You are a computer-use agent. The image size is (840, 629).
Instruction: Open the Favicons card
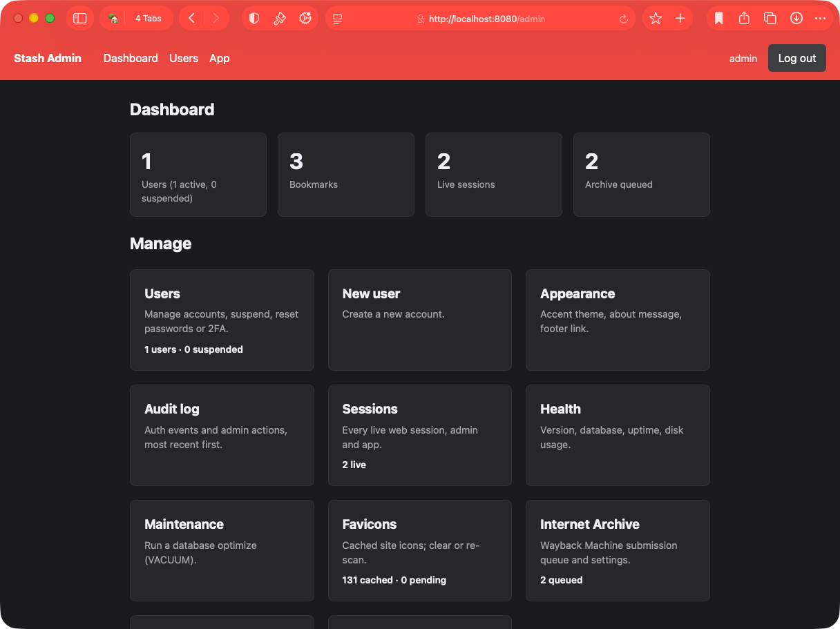[420, 550]
